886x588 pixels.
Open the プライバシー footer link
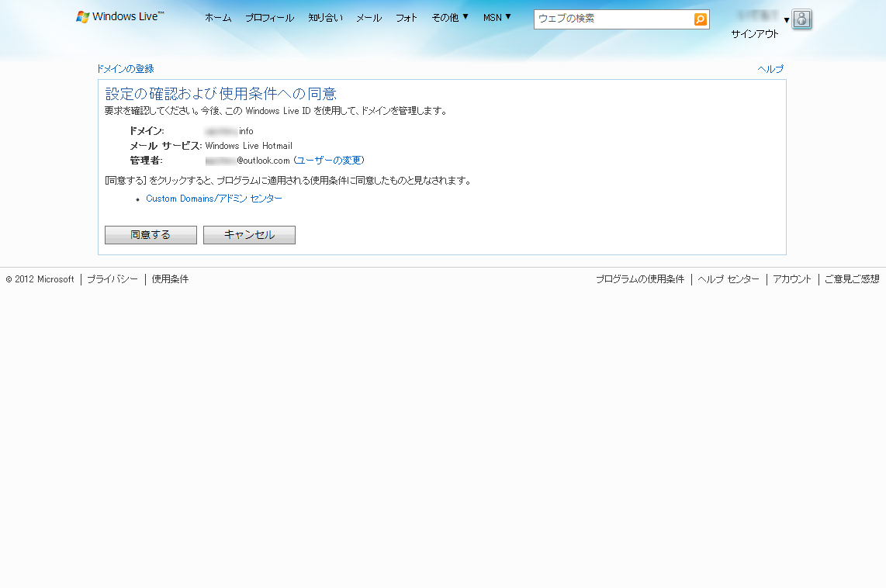[x=112, y=279]
